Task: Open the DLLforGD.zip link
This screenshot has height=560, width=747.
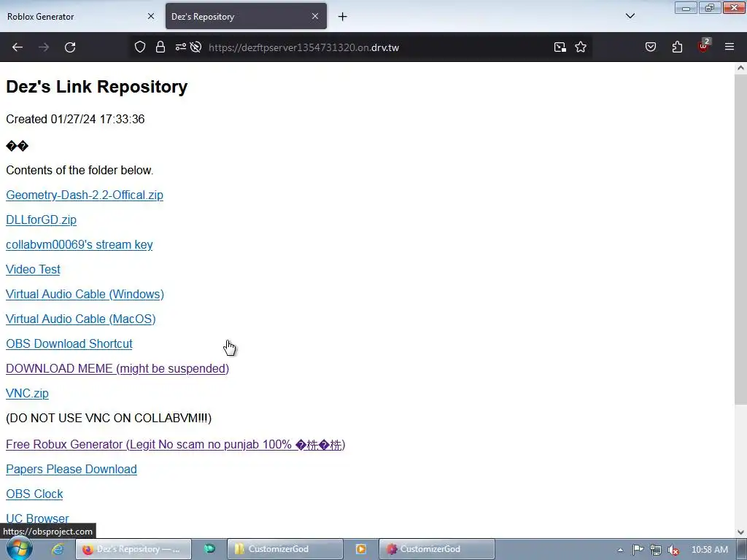Action: [x=41, y=220]
